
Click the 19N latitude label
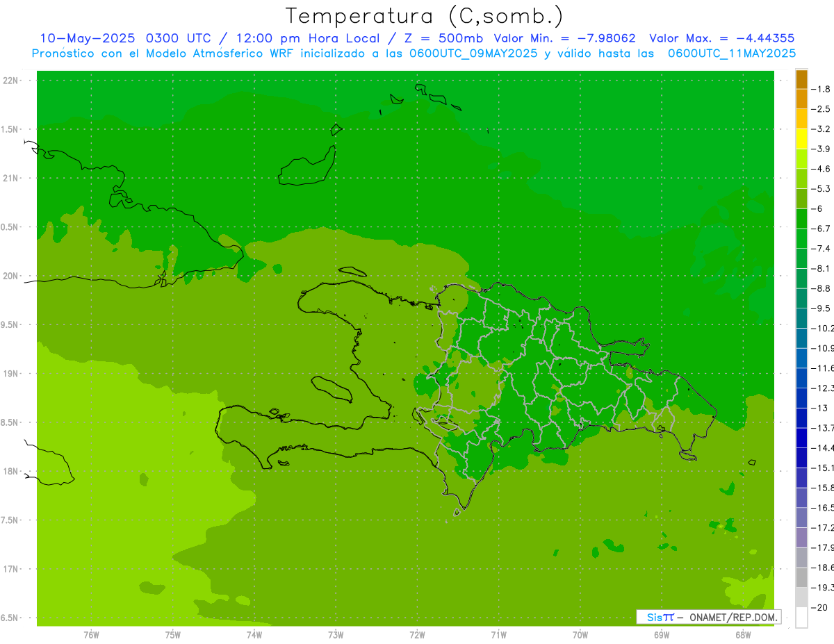[12, 374]
